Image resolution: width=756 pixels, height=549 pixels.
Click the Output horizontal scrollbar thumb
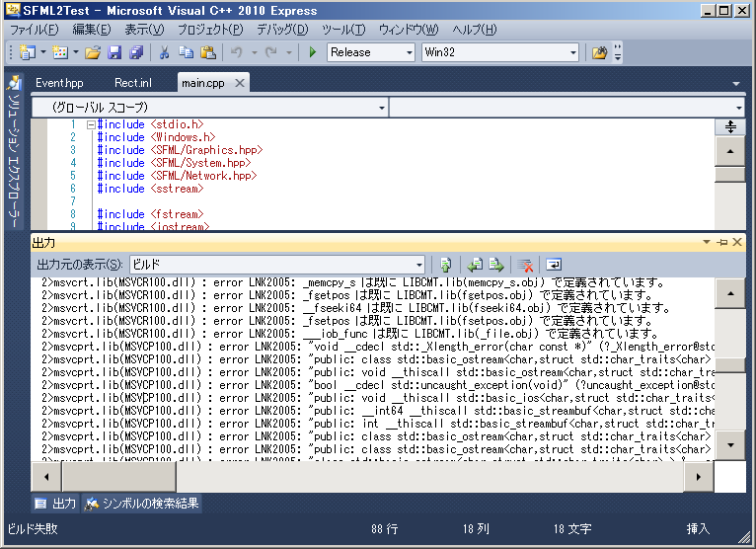119,477
